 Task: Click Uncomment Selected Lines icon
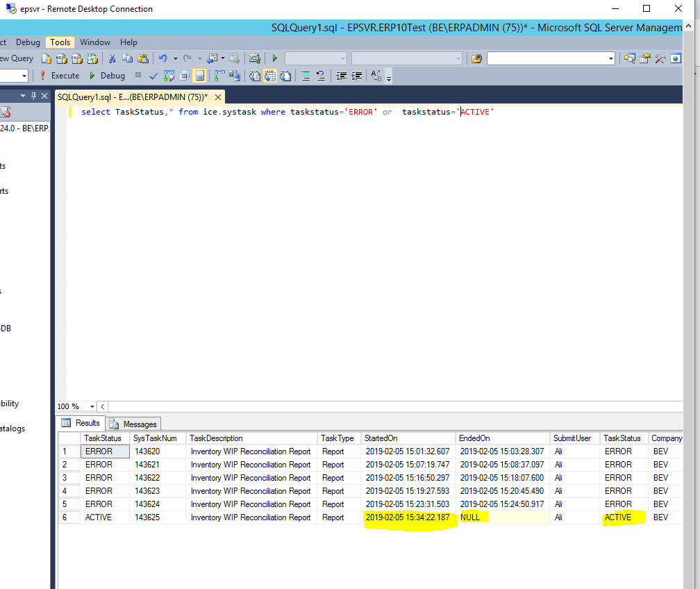click(321, 76)
